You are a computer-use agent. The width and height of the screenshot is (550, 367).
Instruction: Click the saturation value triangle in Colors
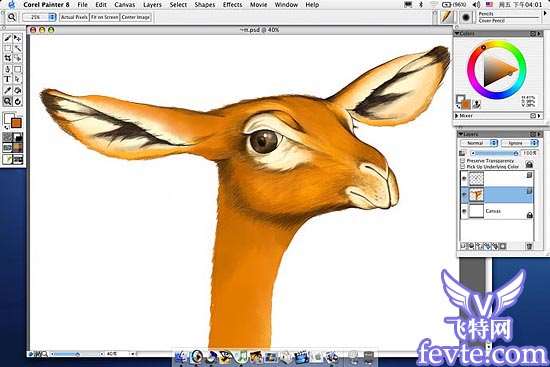point(498,71)
